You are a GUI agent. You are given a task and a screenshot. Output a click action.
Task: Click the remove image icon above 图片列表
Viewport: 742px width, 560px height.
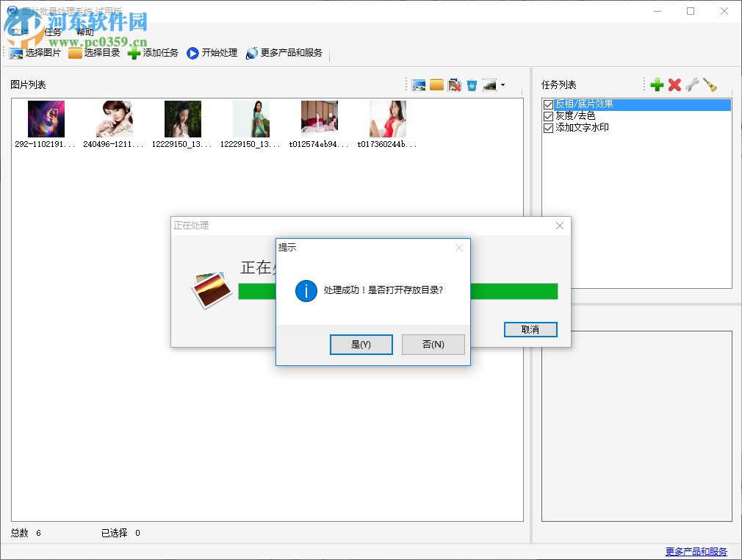pos(454,85)
